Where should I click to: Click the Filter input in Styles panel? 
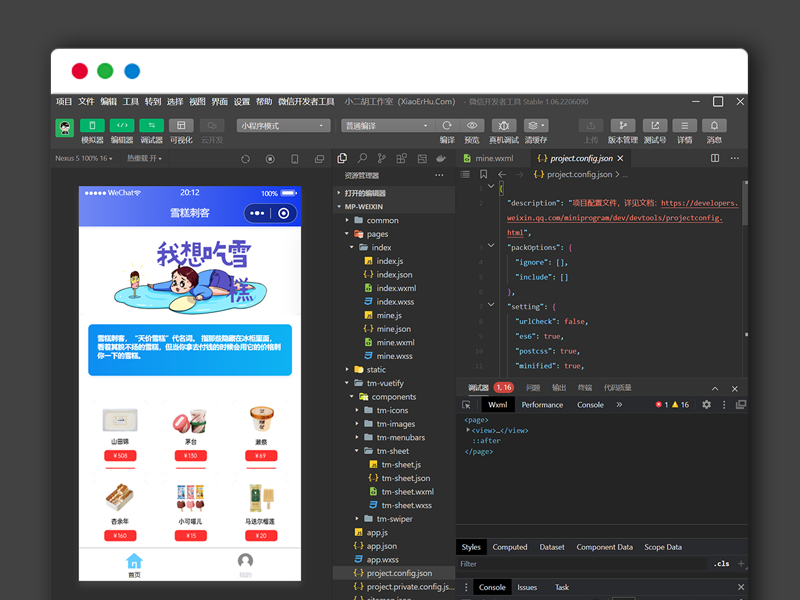coord(580,564)
